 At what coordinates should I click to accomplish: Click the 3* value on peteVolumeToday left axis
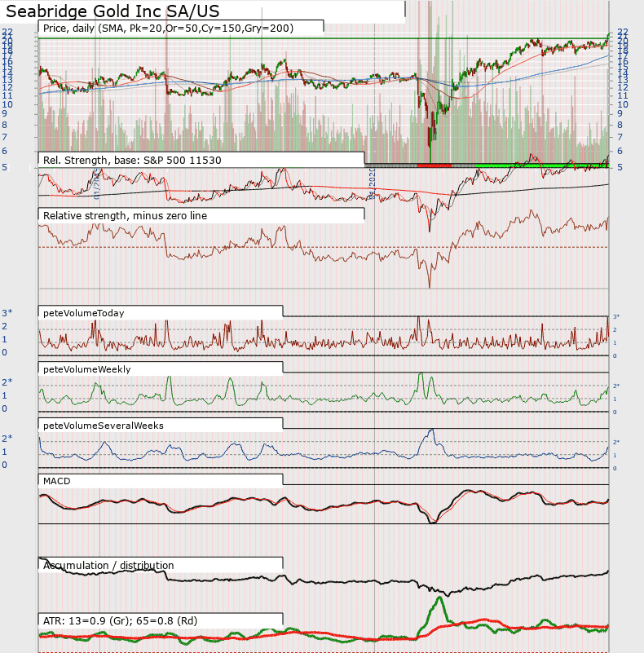[x=7, y=313]
